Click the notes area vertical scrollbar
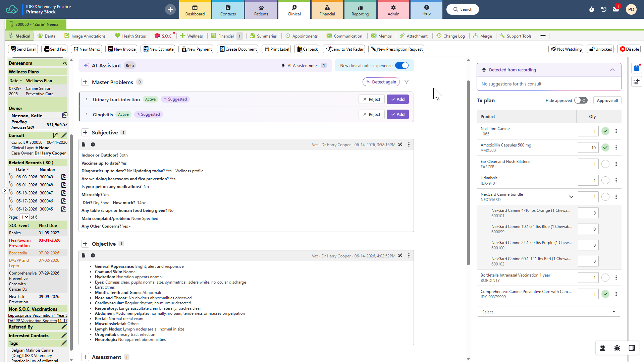This screenshot has height=362, width=644. tap(468, 173)
